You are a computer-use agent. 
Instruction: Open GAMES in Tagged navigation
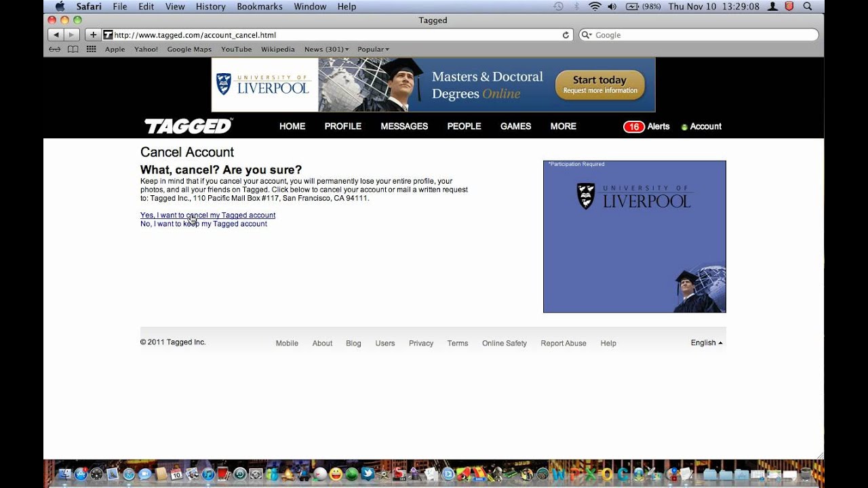point(515,127)
